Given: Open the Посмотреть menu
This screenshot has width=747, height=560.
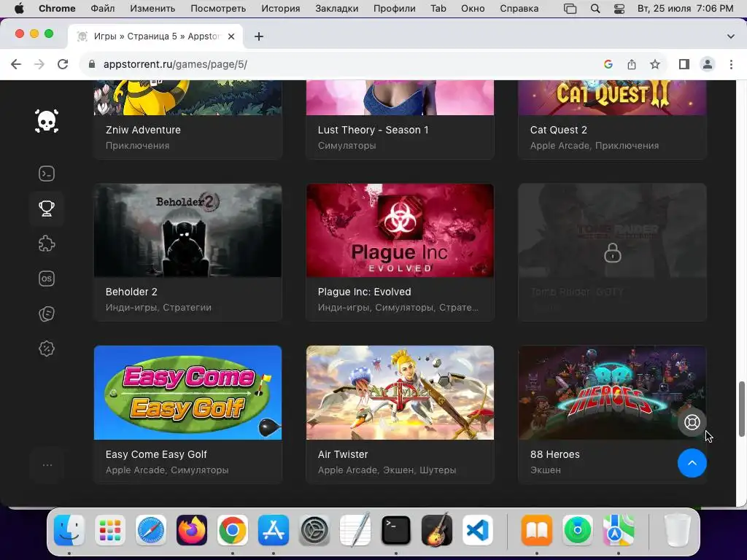Looking at the screenshot, I should coord(218,9).
